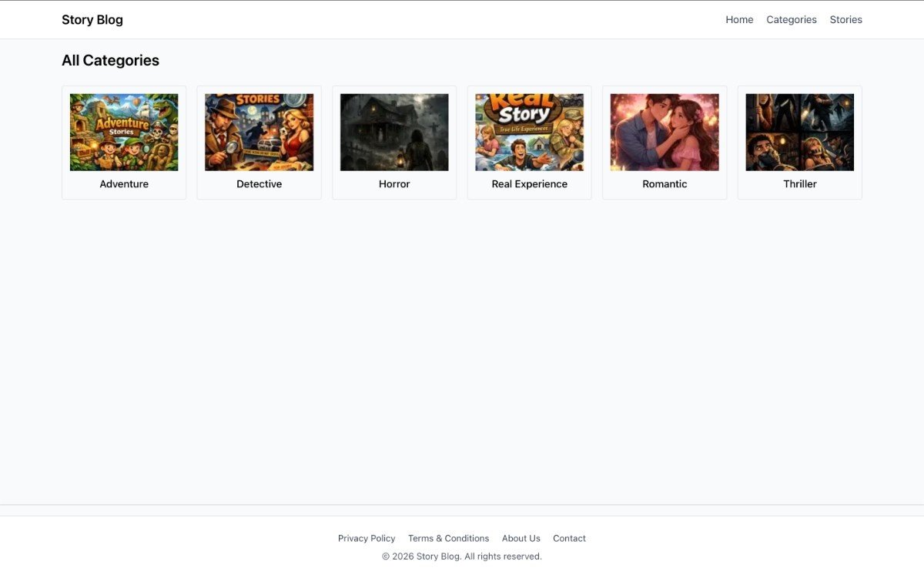The image size is (924, 578).
Task: Go to Home in the navigation bar
Action: click(x=739, y=20)
